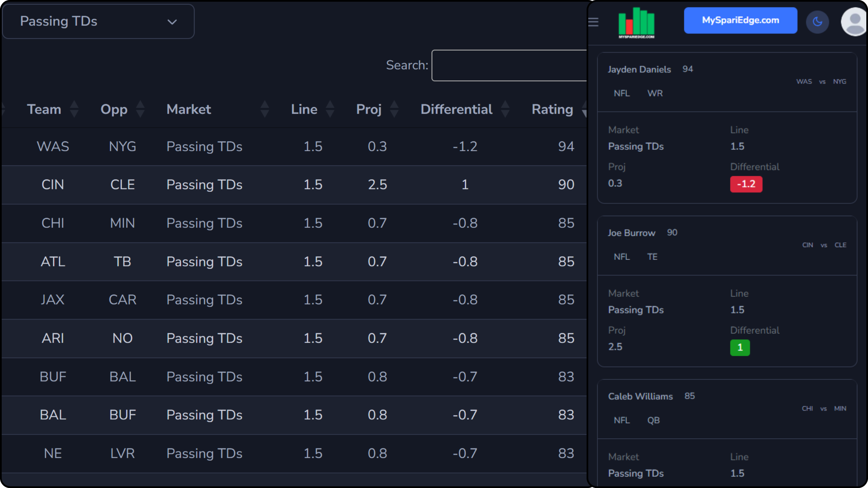Click in the Search input field
868x488 pixels.
click(x=509, y=65)
